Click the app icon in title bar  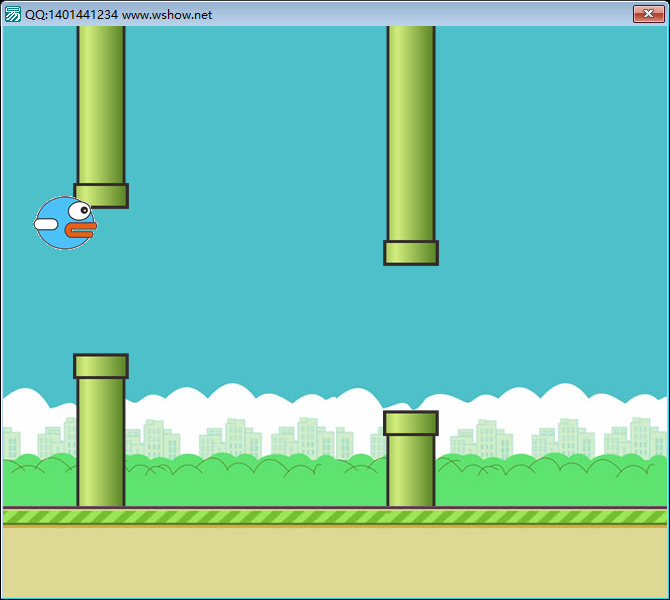[13, 14]
